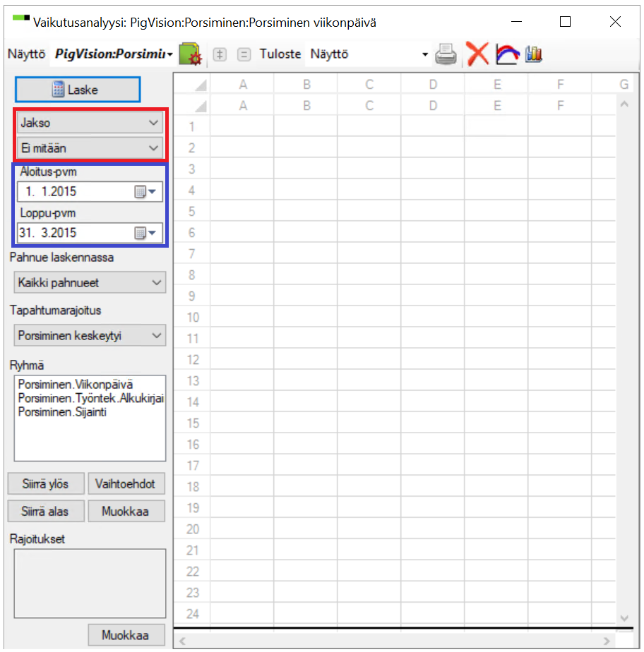
Task: Click the Muokkaa button beside Siirrä alas
Action: click(126, 511)
